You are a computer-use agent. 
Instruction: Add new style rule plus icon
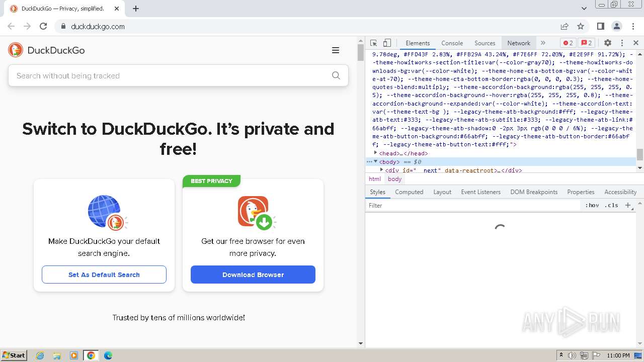click(628, 205)
